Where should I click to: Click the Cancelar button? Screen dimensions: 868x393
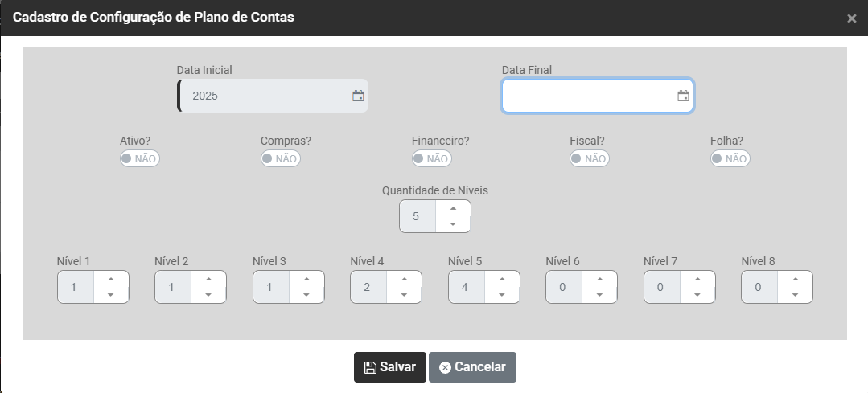click(x=472, y=367)
